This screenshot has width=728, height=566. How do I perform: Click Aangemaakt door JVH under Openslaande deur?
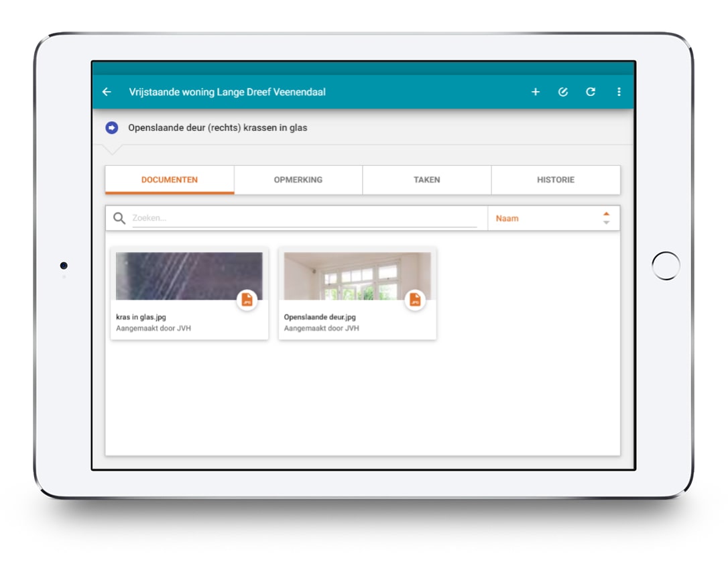321,329
